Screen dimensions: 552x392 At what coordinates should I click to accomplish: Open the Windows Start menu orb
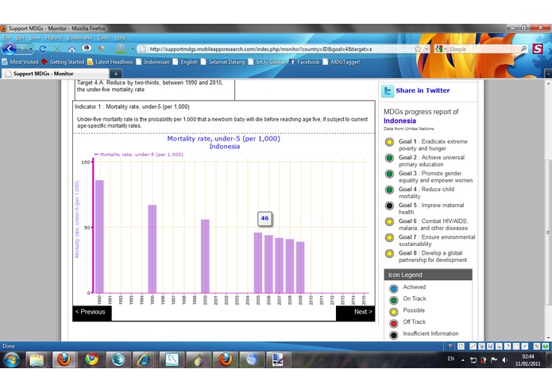pyautogui.click(x=12, y=359)
